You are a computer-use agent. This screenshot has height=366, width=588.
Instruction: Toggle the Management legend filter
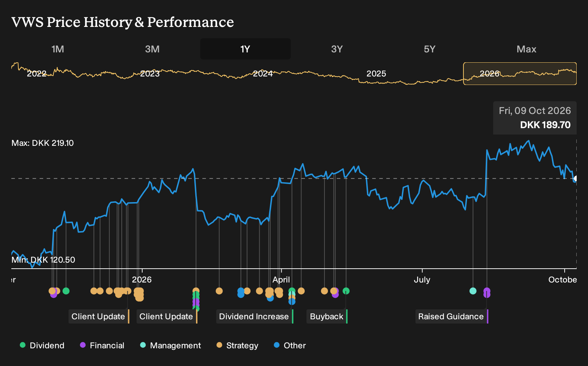[171, 345]
